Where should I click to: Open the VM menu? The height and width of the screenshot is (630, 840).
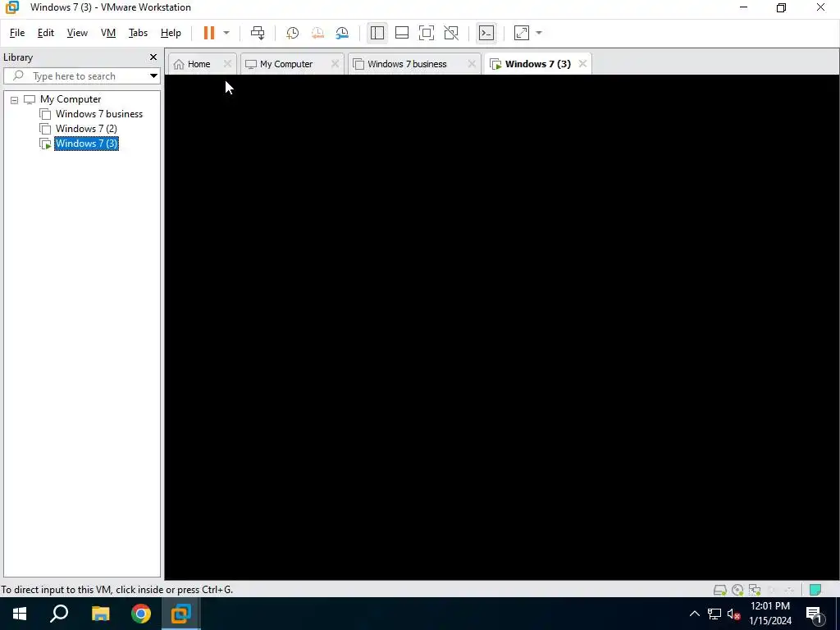(x=108, y=33)
